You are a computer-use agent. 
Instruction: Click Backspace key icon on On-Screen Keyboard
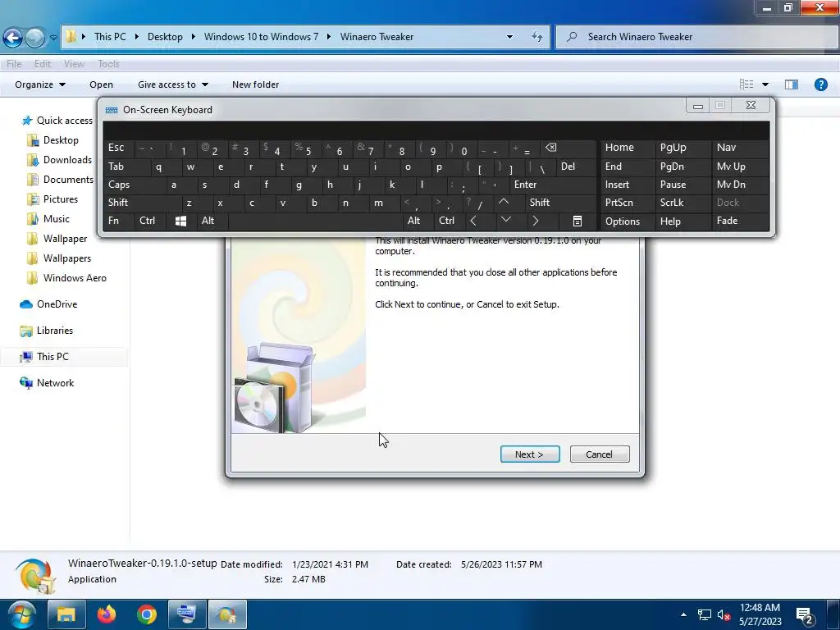[x=568, y=148]
